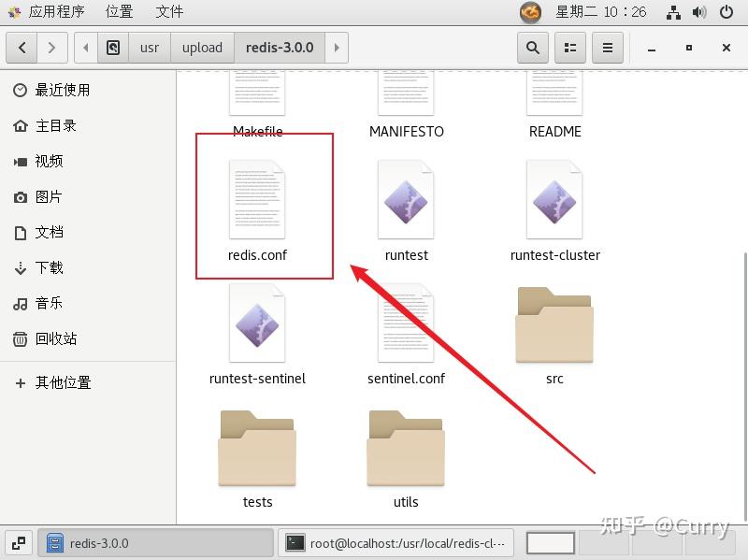Show later path segments with the right triangle
The height and width of the screenshot is (560, 748).
(337, 48)
